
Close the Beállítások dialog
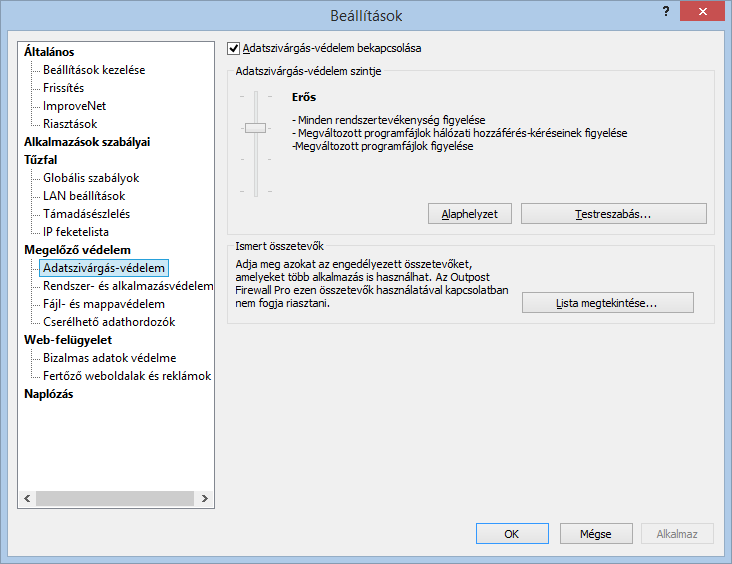702,12
